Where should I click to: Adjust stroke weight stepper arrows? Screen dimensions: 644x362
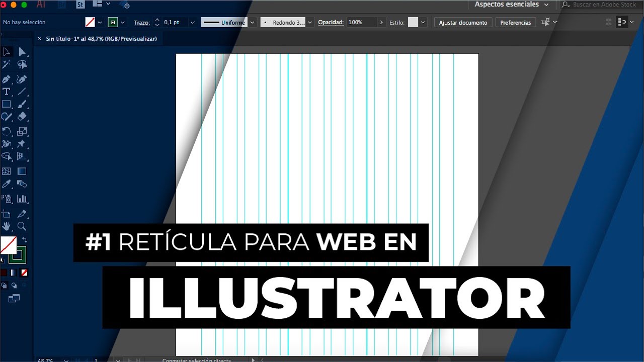(157, 22)
